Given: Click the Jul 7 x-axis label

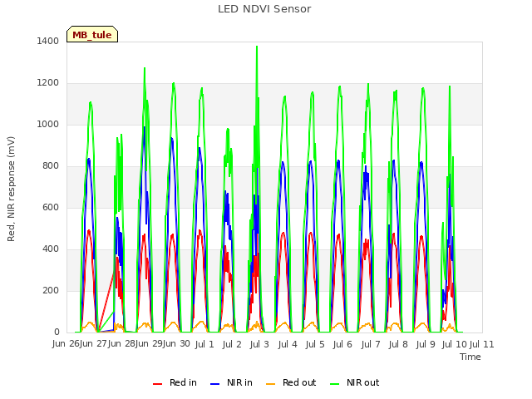Looking at the screenshot, I should pos(371,344).
